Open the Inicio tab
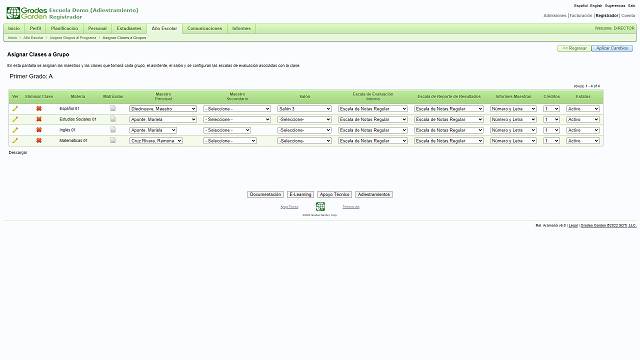Viewport: 640px width, 360px height. click(14, 29)
